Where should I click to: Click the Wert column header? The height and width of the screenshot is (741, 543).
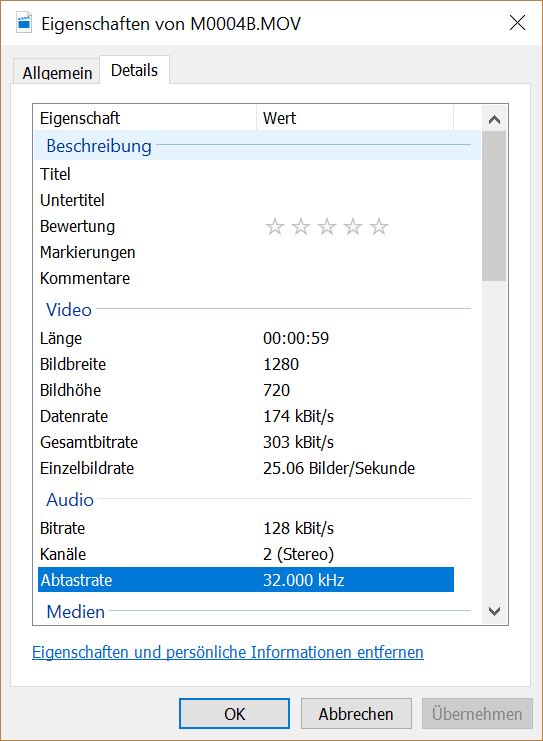click(355, 118)
